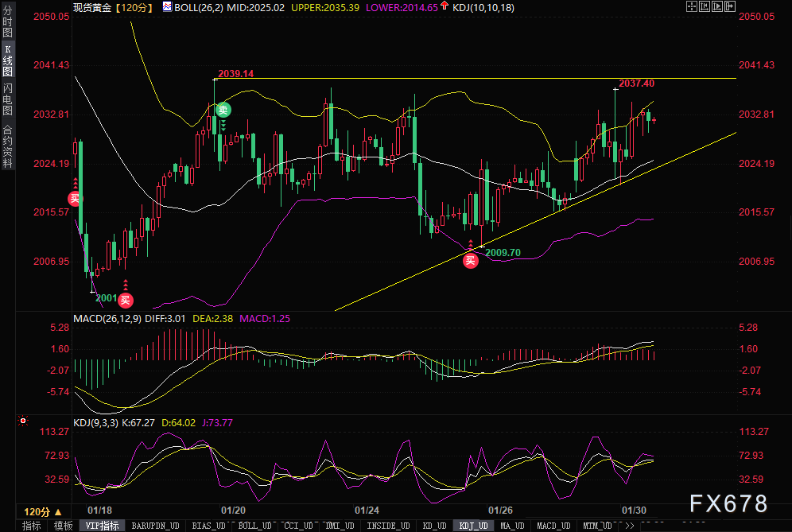Click the 01/30 date on time axis
The width and height of the screenshot is (792, 532).
click(x=634, y=511)
